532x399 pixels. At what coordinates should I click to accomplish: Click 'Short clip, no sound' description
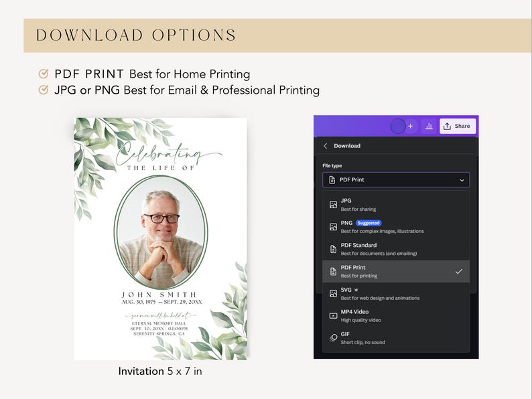[362, 342]
